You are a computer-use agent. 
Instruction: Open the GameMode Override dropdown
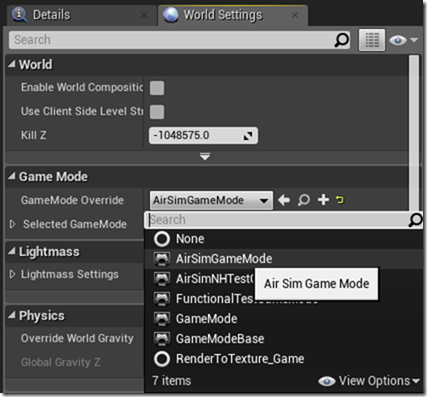coord(211,200)
